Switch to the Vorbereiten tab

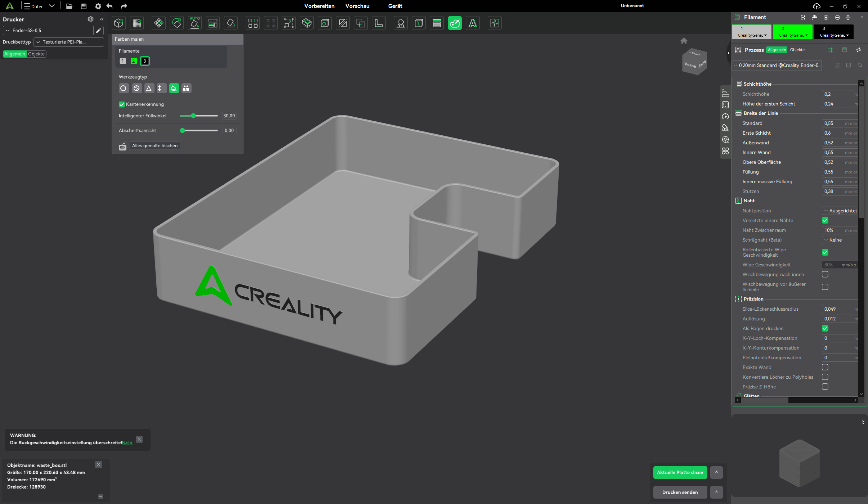[319, 6]
